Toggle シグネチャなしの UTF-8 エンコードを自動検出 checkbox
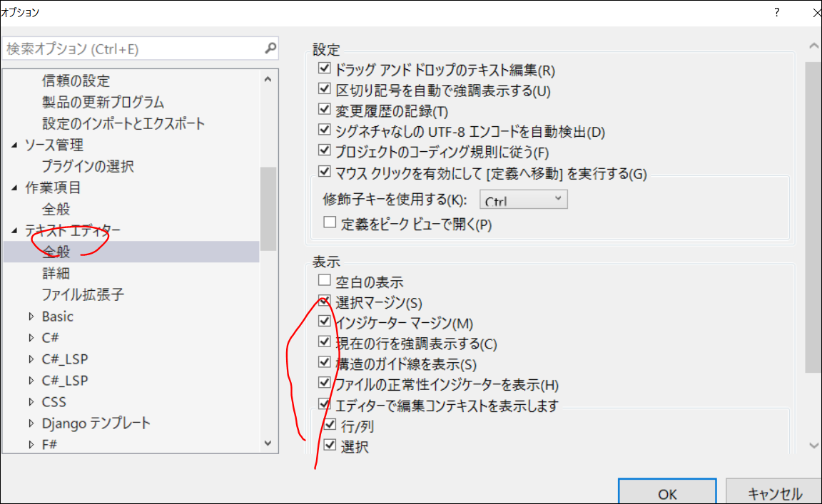Screen dimensions: 822x504 (x=325, y=130)
